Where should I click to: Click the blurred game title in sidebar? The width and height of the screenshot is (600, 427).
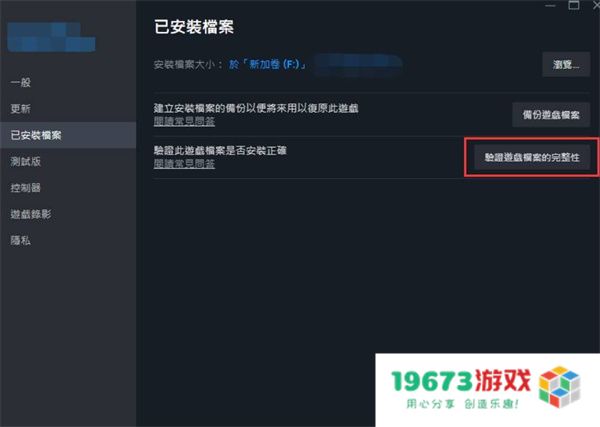point(51,37)
